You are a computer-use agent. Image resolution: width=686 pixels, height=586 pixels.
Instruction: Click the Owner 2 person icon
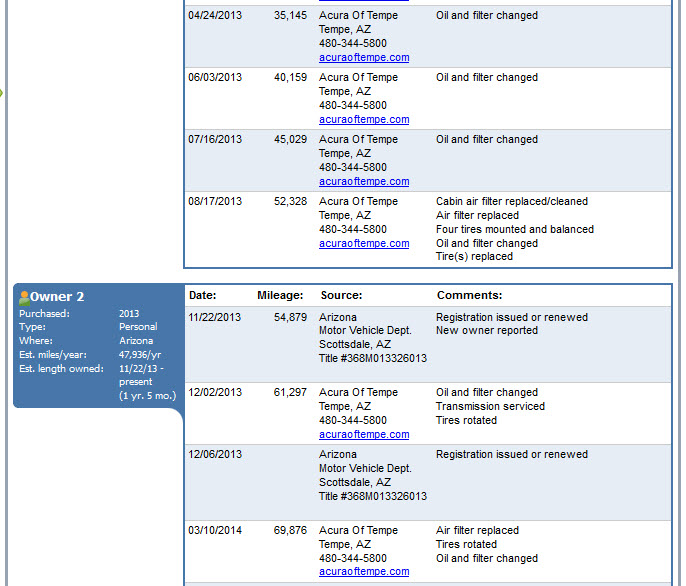[x=24, y=297]
